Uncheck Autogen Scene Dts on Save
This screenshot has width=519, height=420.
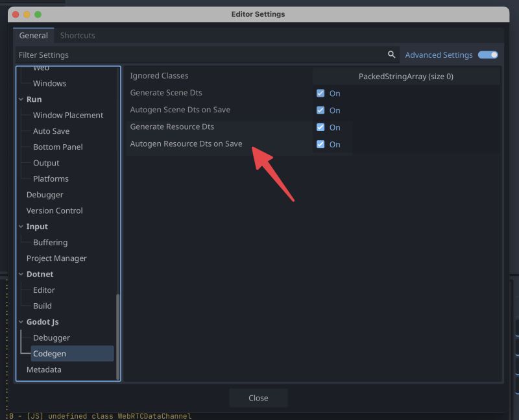click(x=320, y=110)
